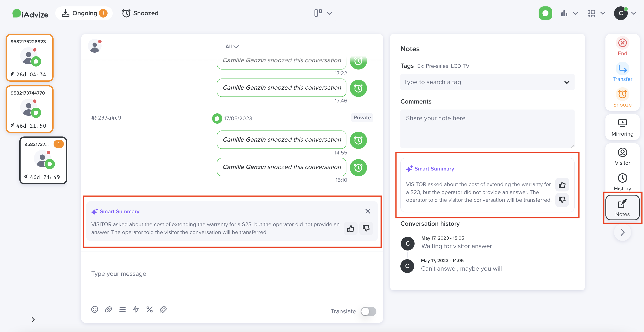Open the All messages filter dropdown
Viewport: 644px width, 332px height.
(232, 46)
